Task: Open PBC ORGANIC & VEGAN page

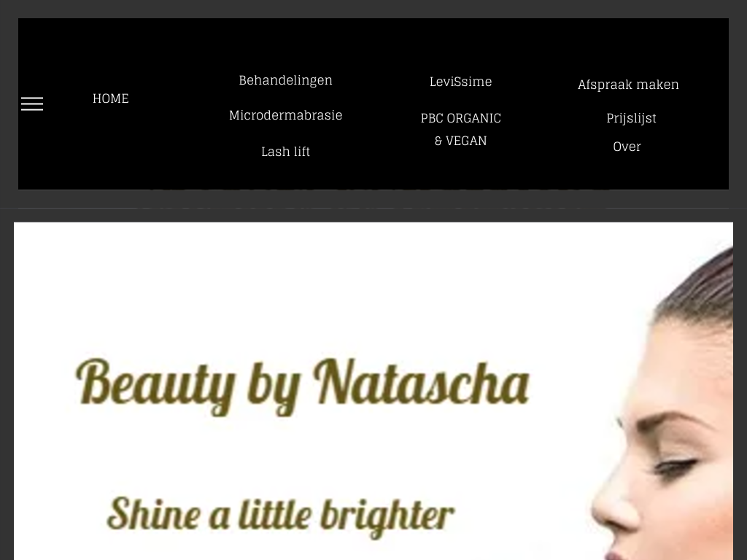Action: click(x=461, y=129)
